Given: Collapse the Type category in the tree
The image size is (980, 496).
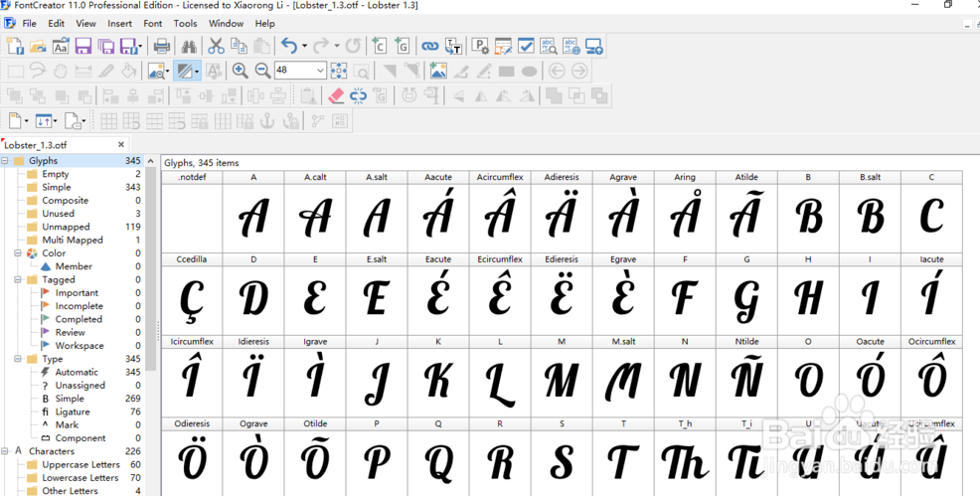Looking at the screenshot, I should point(18,359).
